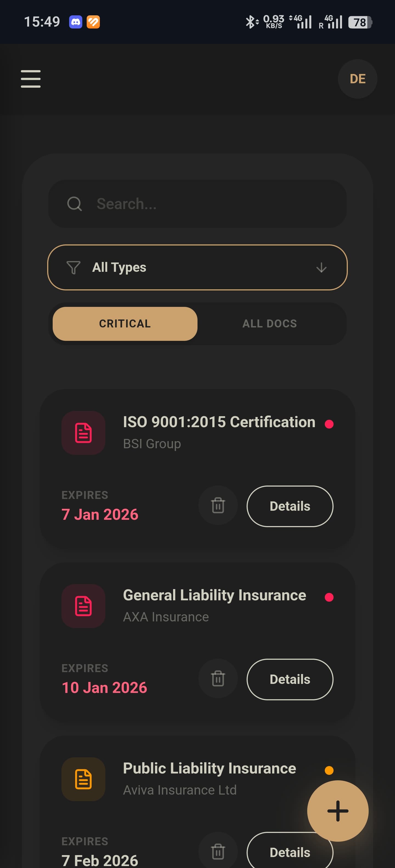Open the Discord notification in status bar
This screenshot has width=395, height=868.
pos(75,22)
